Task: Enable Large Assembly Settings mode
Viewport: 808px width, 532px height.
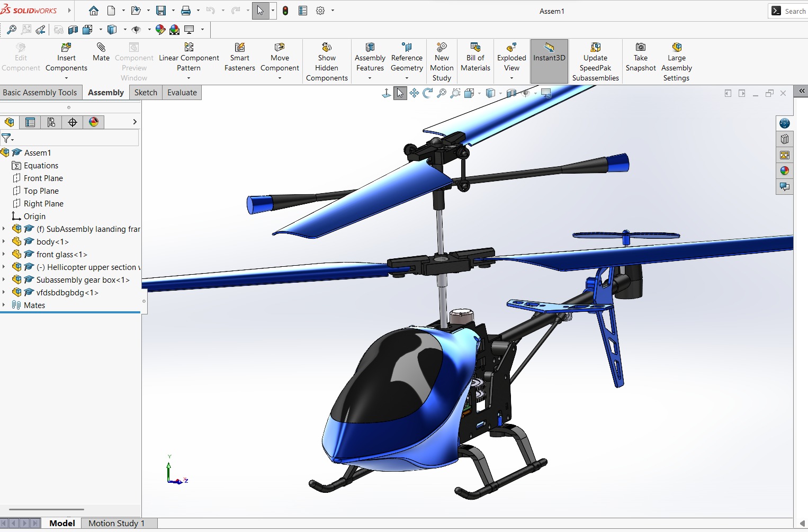Action: [676, 62]
